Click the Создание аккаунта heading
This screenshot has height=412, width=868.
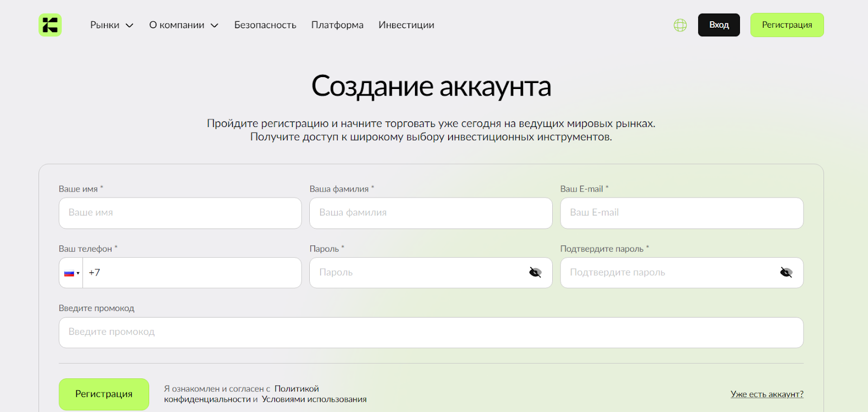(x=431, y=86)
